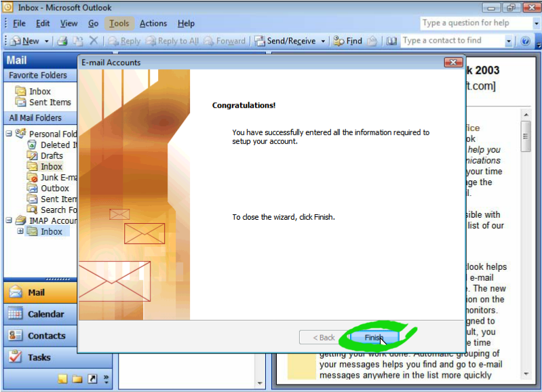The height and width of the screenshot is (392, 542).
Task: Click the reading pane scrollbar thumb
Action: (x=526, y=136)
